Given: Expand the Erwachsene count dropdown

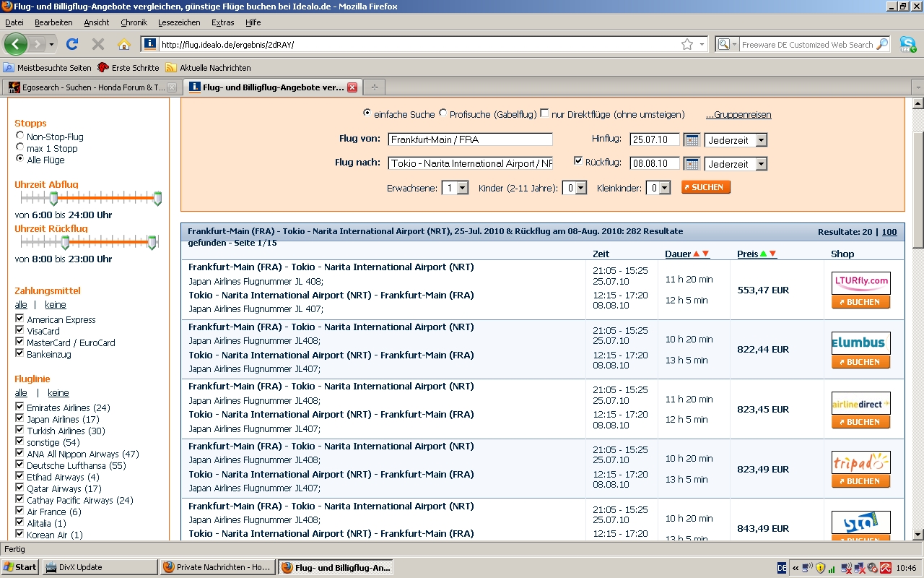Looking at the screenshot, I should tap(455, 188).
